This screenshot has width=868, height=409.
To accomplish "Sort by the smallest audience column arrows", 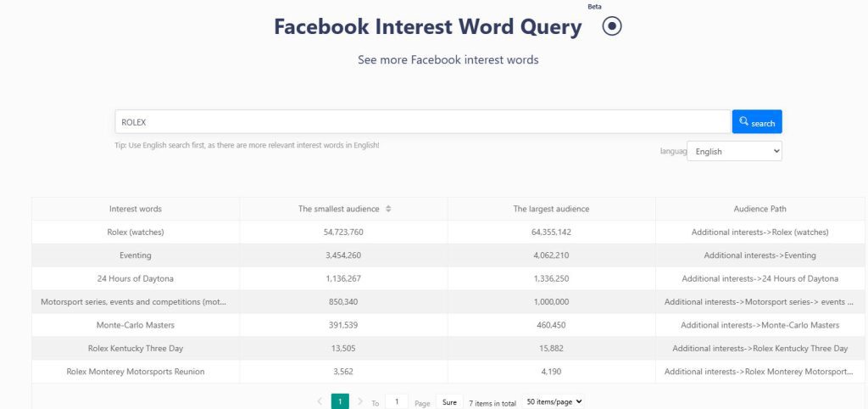I will (388, 209).
